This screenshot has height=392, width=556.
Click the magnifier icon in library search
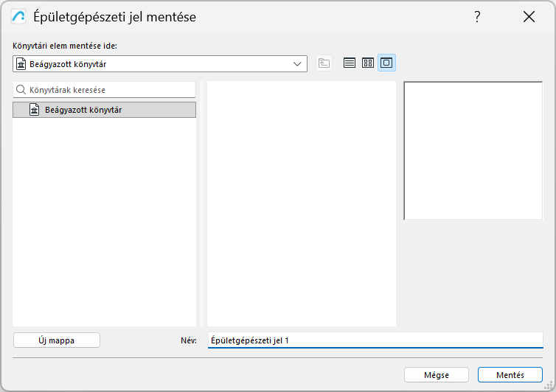click(21, 90)
